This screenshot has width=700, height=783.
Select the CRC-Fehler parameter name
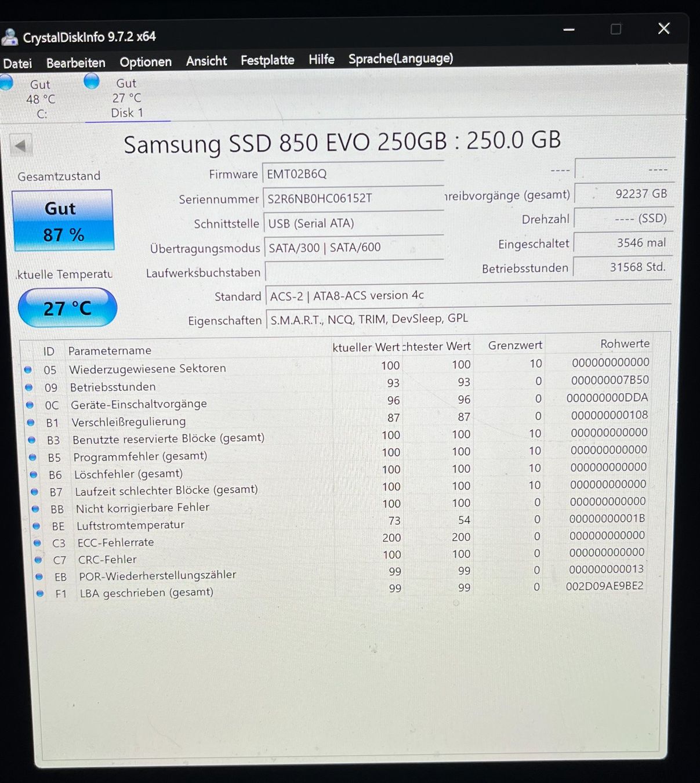pyautogui.click(x=107, y=560)
